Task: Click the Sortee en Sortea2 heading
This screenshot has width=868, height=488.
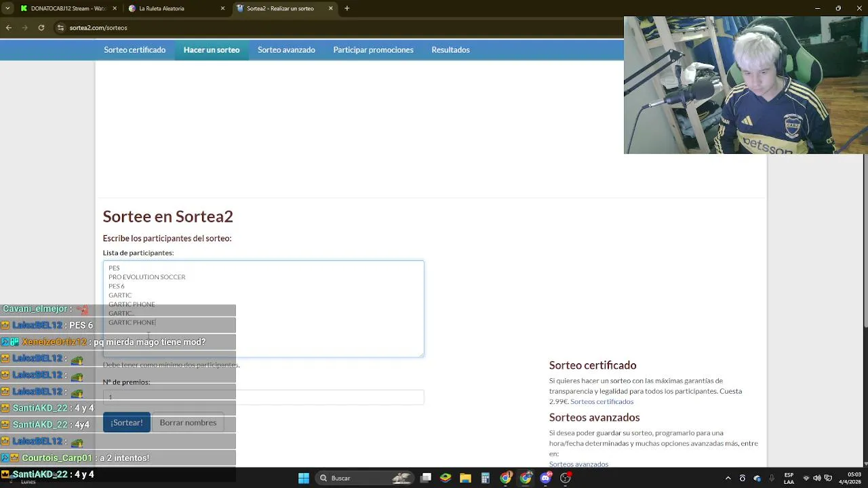Action: tap(167, 216)
